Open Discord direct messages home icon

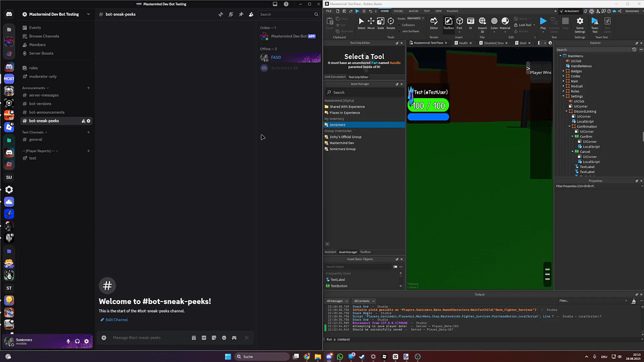(x=9, y=14)
